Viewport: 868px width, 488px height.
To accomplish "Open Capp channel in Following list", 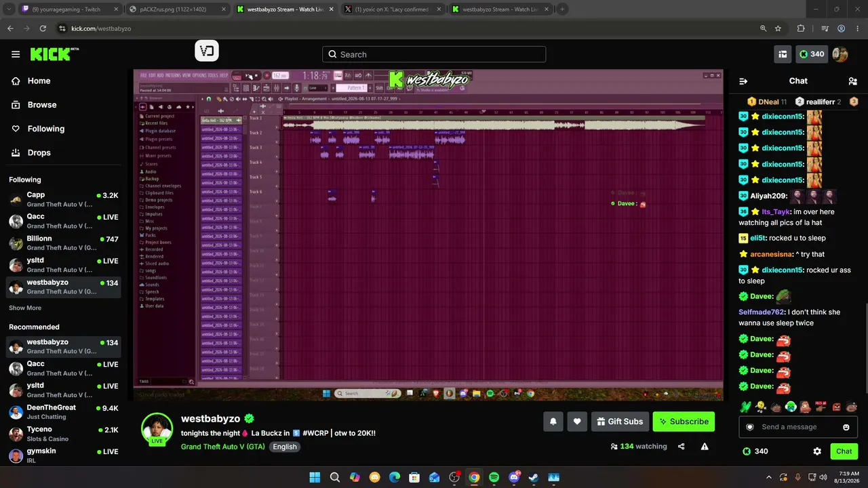I will [64, 199].
